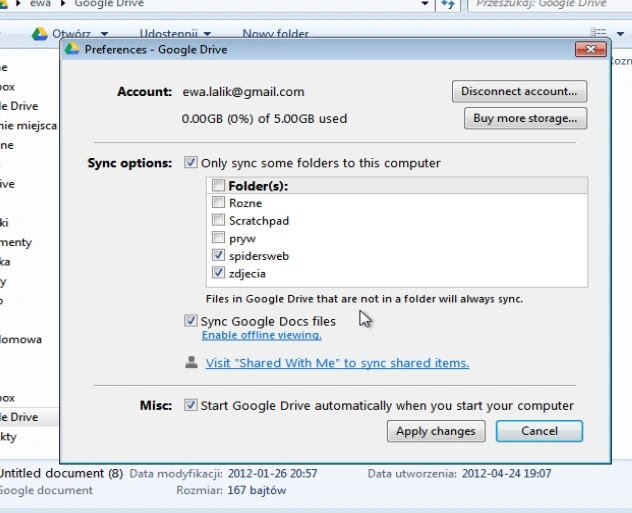Cancel the Preferences dialog

click(x=539, y=431)
